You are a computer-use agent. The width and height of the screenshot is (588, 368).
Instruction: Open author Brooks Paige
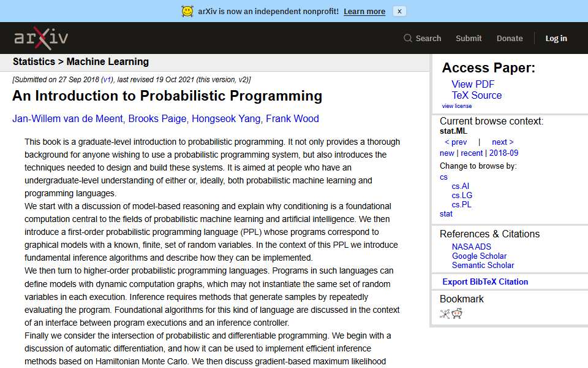[x=157, y=118]
